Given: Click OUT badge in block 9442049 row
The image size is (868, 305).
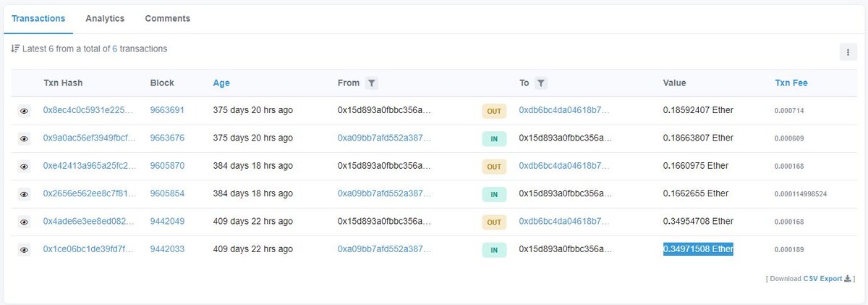Looking at the screenshot, I should click(494, 222).
